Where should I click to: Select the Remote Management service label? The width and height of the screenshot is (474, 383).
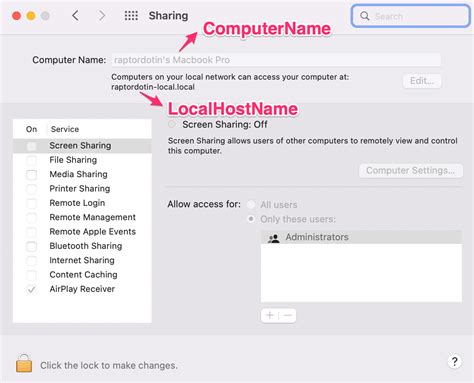click(x=93, y=217)
